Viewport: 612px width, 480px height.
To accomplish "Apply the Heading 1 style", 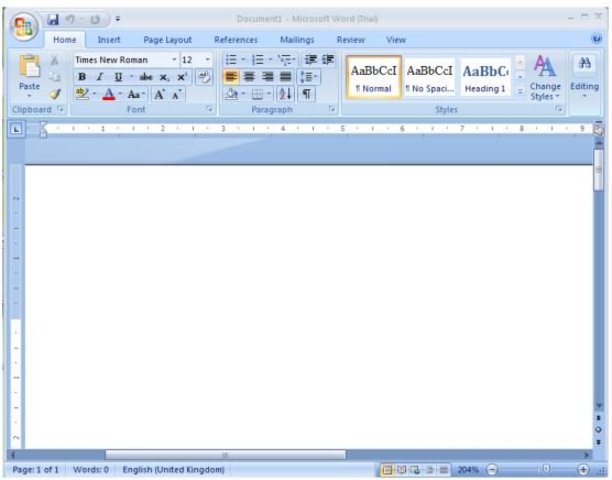I will (x=485, y=77).
